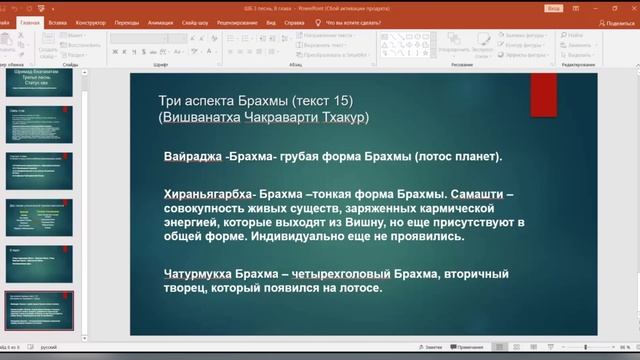This screenshot has height=360, width=640.
Task: Click the Cut scissors icon
Action: (21, 36)
